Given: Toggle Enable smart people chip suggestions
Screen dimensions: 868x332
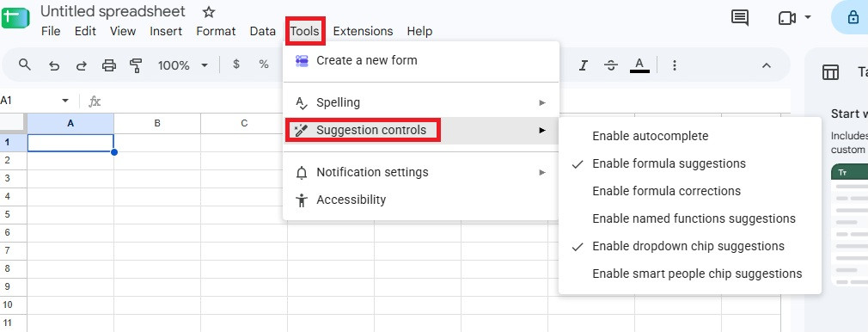Looking at the screenshot, I should (690, 274).
